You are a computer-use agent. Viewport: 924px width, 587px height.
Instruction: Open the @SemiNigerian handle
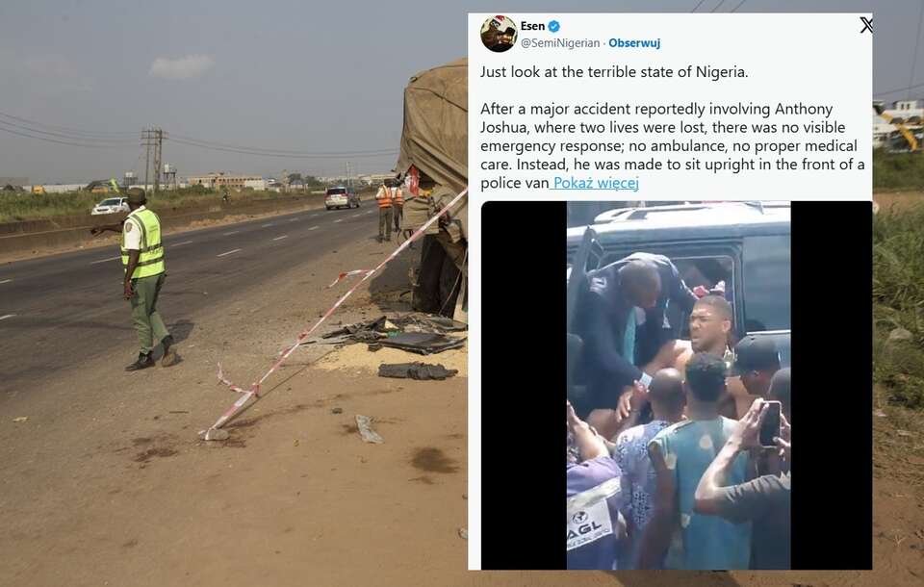coord(560,43)
